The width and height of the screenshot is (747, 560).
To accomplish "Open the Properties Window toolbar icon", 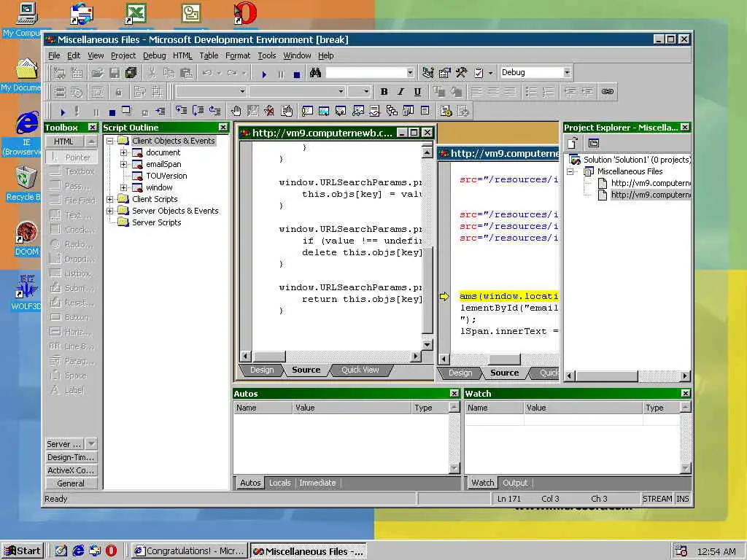I will (x=444, y=72).
